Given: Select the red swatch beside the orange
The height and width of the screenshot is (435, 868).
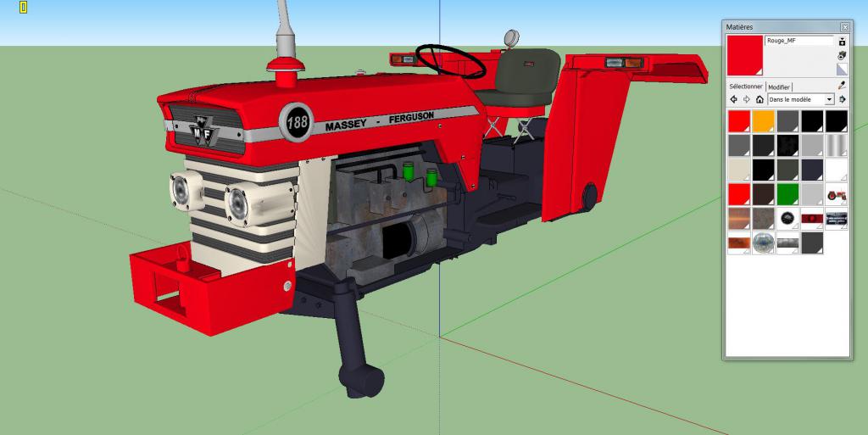Looking at the screenshot, I should pyautogui.click(x=738, y=121).
